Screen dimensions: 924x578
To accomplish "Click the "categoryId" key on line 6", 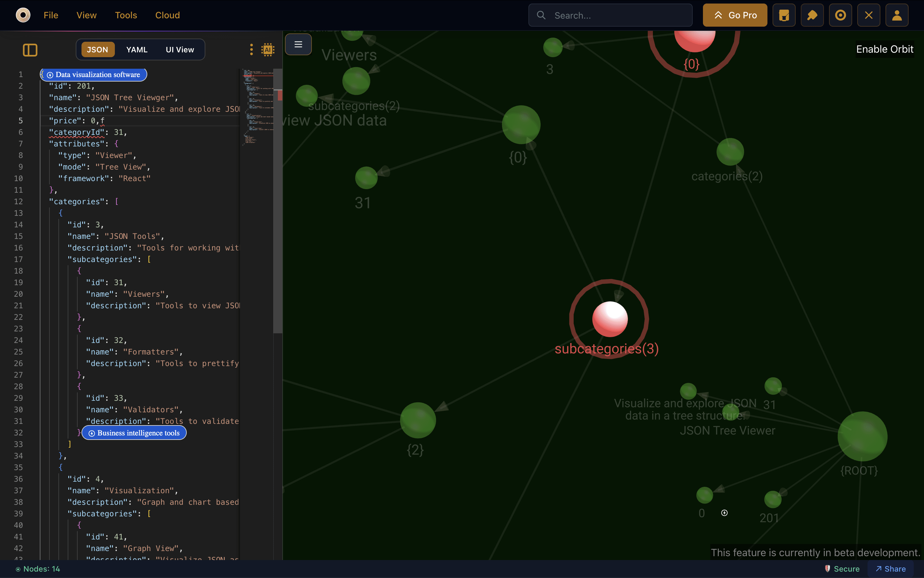I will click(x=76, y=132).
